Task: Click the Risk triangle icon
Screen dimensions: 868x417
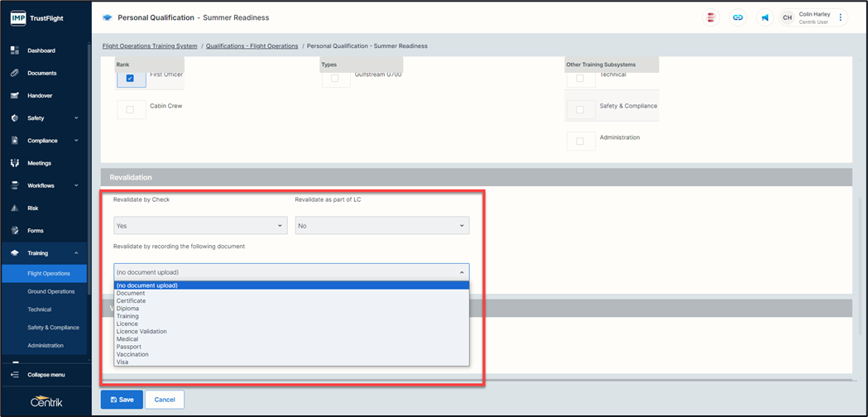Action: [x=15, y=208]
